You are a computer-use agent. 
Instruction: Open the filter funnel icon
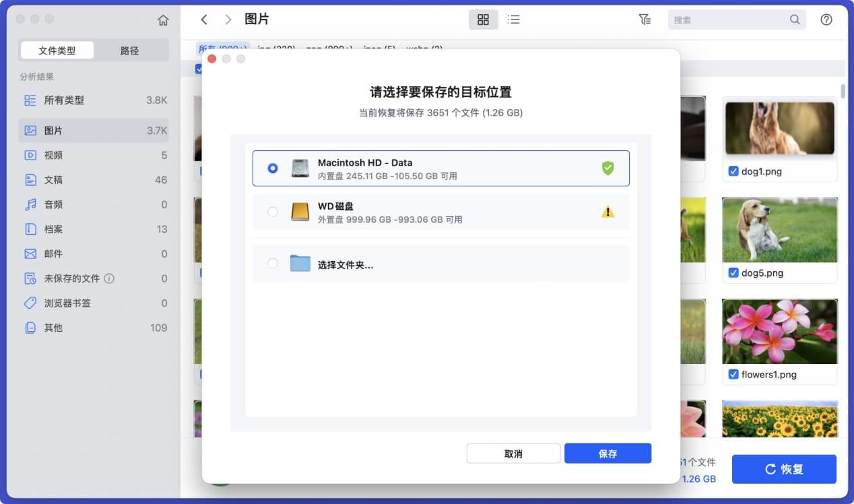click(x=645, y=20)
